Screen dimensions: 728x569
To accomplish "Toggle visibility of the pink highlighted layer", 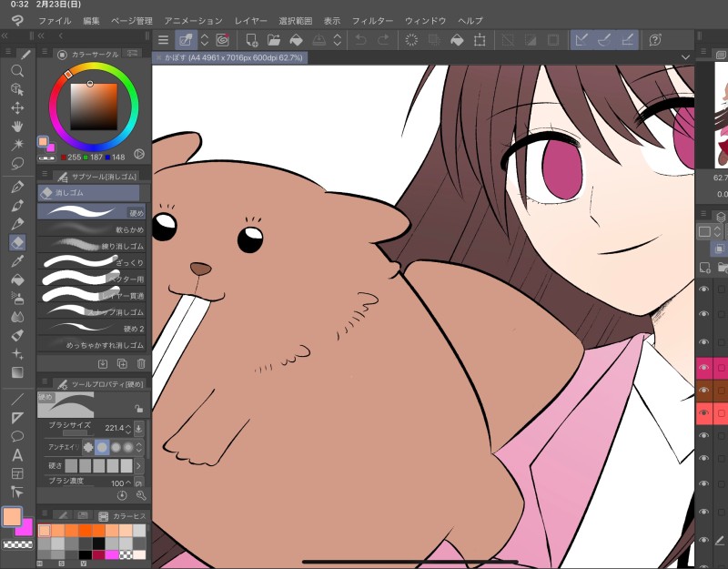I will tap(703, 368).
